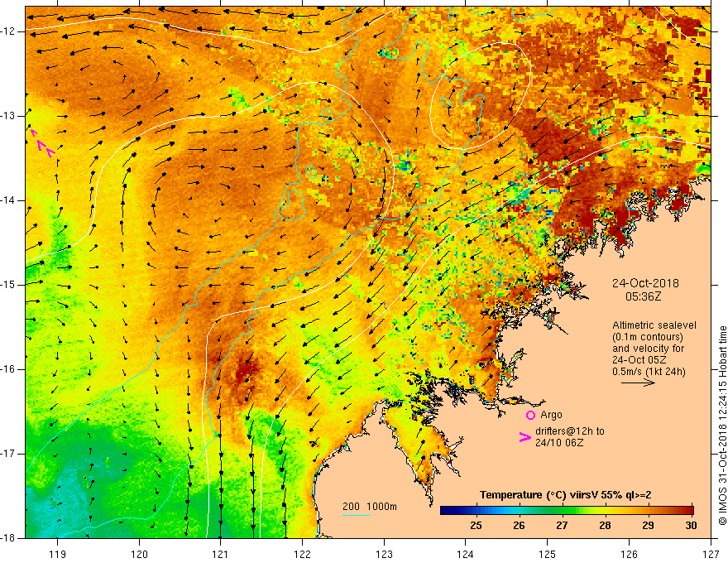This screenshot has width=728, height=563.
Task: Click the latitude axis label -13
Action: pos(9,116)
